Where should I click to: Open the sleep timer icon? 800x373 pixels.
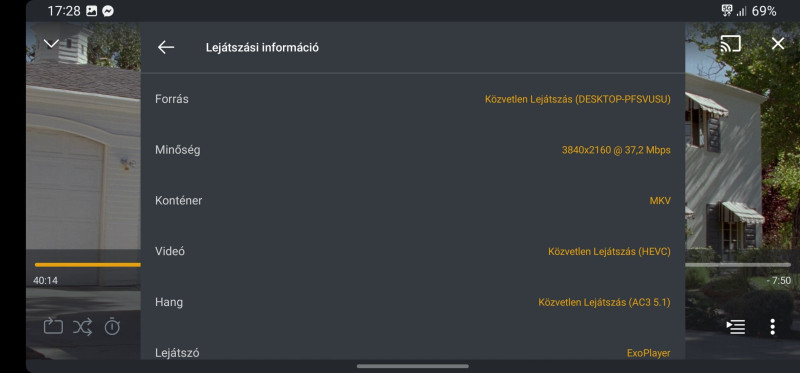[x=112, y=327]
